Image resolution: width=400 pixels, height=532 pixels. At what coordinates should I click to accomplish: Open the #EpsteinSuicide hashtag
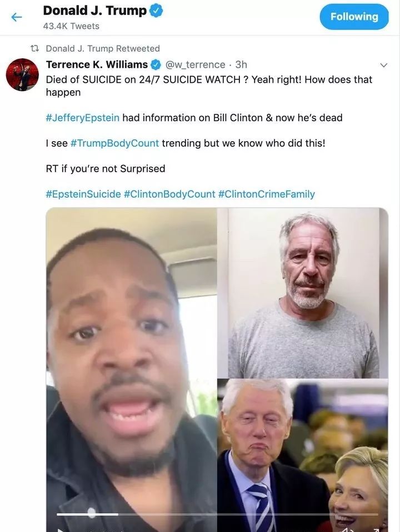[x=83, y=194]
